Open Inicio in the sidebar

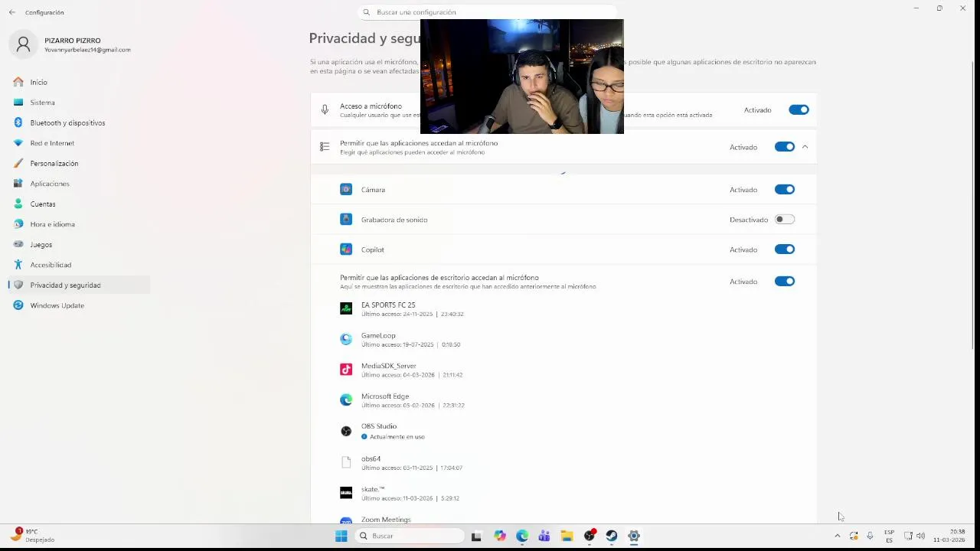click(x=38, y=82)
